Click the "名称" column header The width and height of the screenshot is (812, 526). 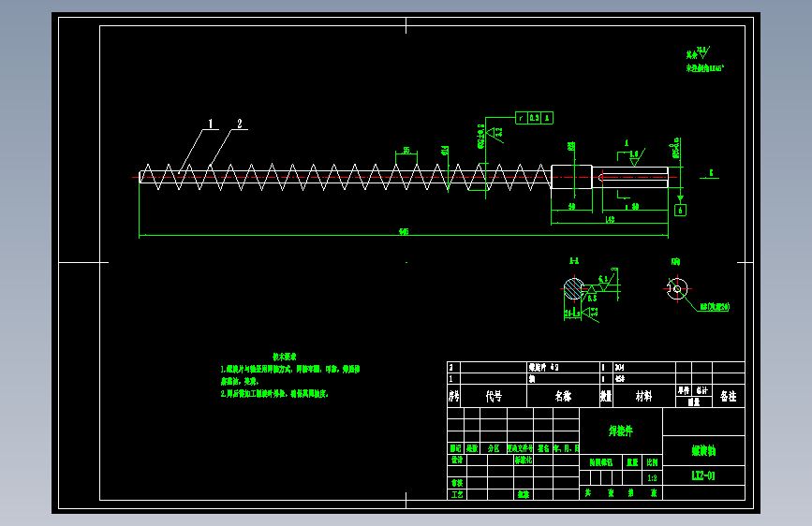click(x=563, y=396)
